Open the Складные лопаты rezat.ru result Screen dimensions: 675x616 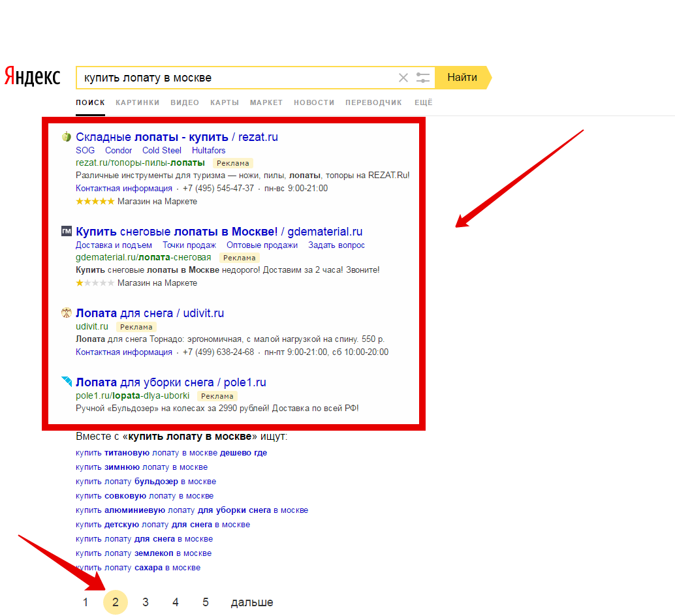coord(177,137)
